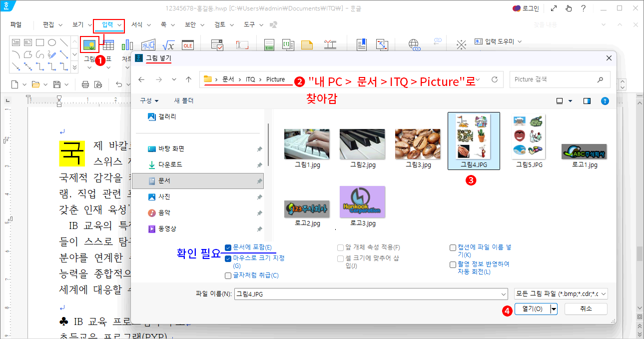Open the 입력 menu tab
The image size is (644, 339).
click(107, 24)
